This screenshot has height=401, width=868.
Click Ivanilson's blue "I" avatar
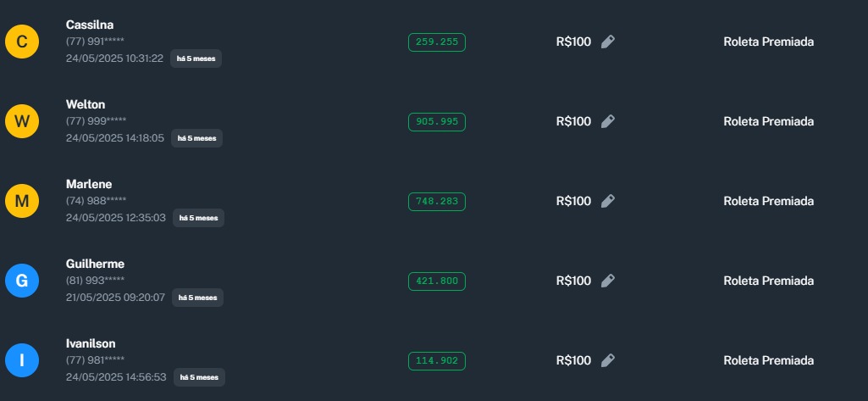pos(22,360)
